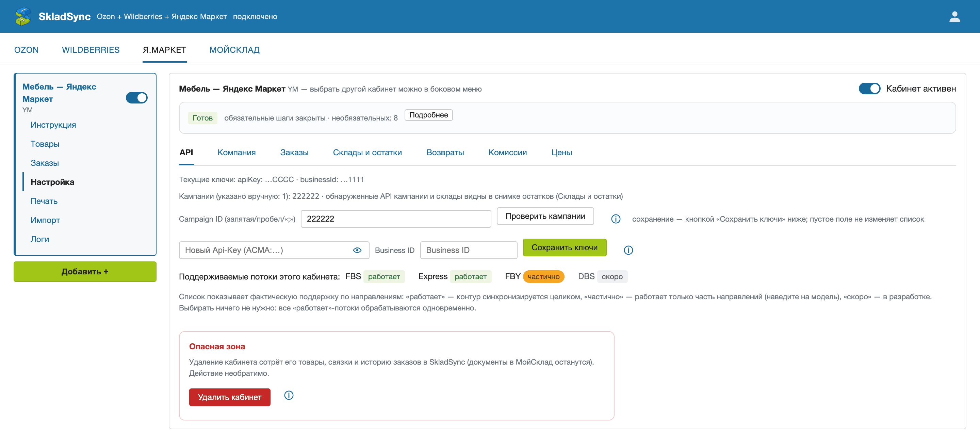Click the Добавить + button
The image size is (980, 448).
85,271
